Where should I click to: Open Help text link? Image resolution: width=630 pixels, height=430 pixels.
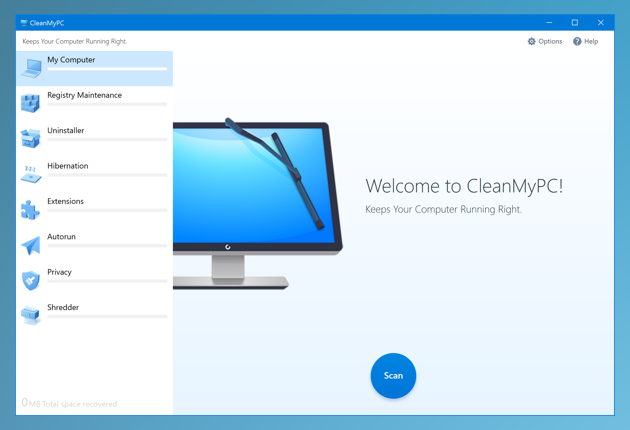pos(591,41)
